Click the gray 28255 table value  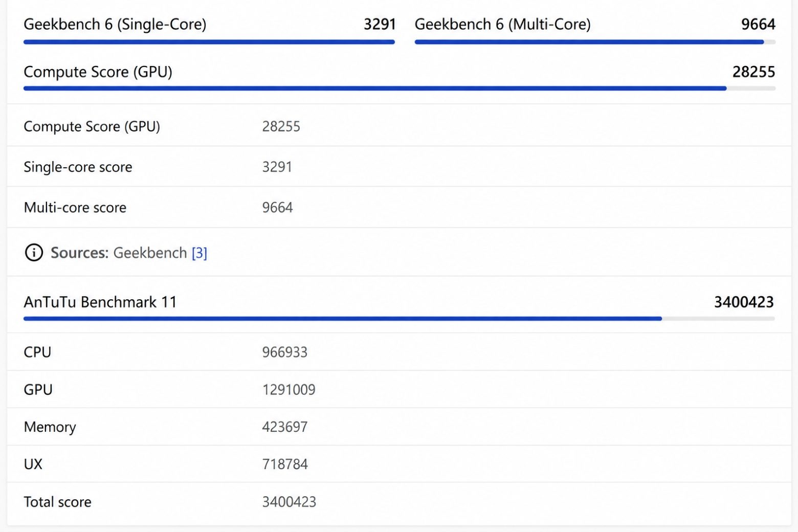coord(281,126)
